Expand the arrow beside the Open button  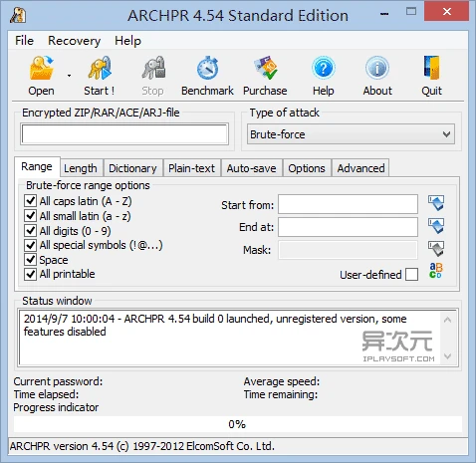[x=69, y=76]
